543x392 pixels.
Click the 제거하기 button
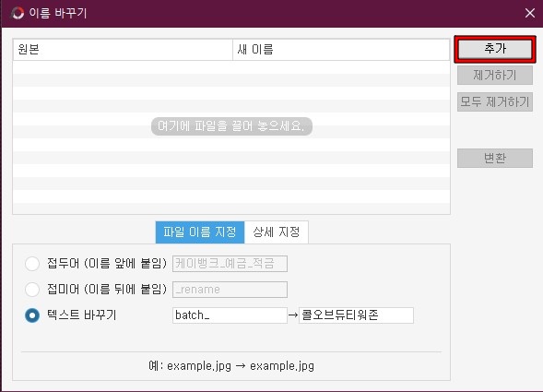[495, 76]
